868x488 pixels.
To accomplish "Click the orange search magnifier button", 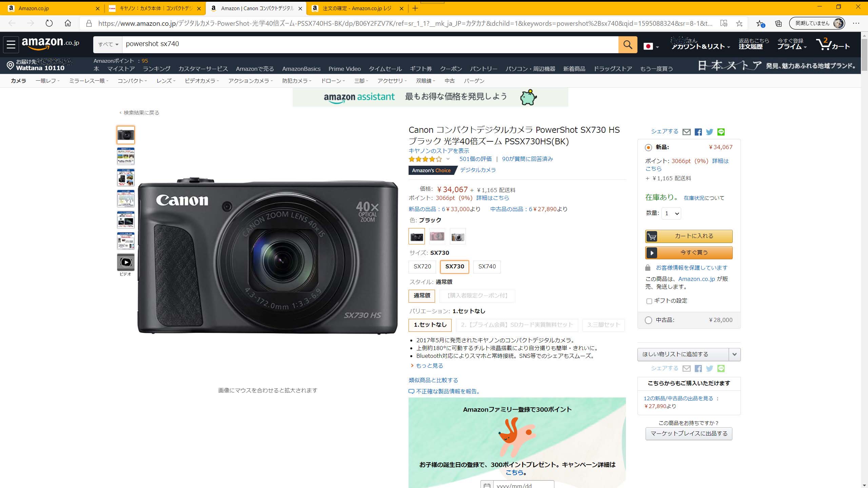I will point(628,45).
